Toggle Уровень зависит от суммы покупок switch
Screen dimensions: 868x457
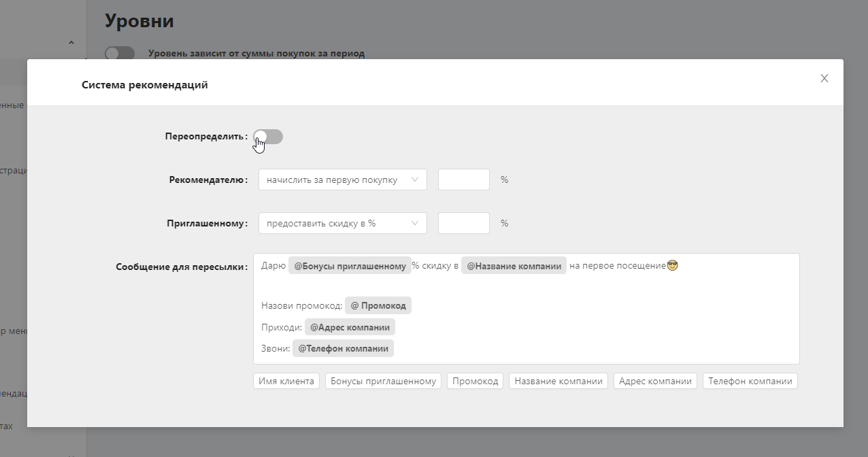(120, 53)
